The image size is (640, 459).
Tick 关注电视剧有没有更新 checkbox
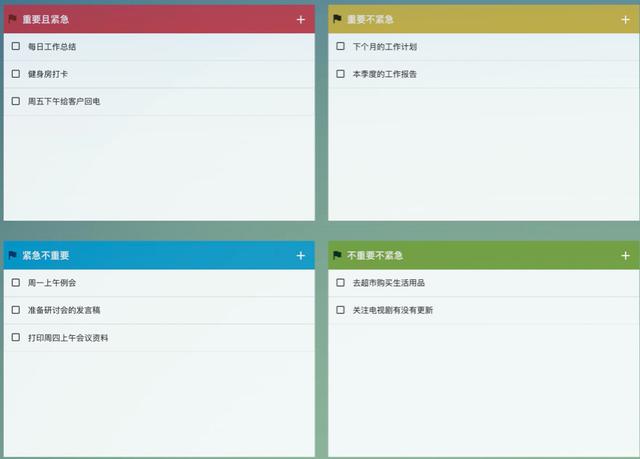tap(340, 310)
